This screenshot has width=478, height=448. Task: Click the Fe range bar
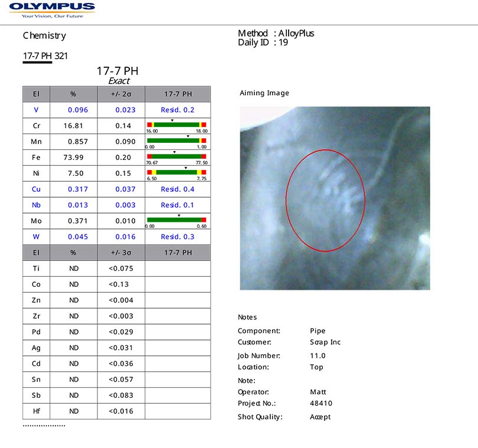176,156
